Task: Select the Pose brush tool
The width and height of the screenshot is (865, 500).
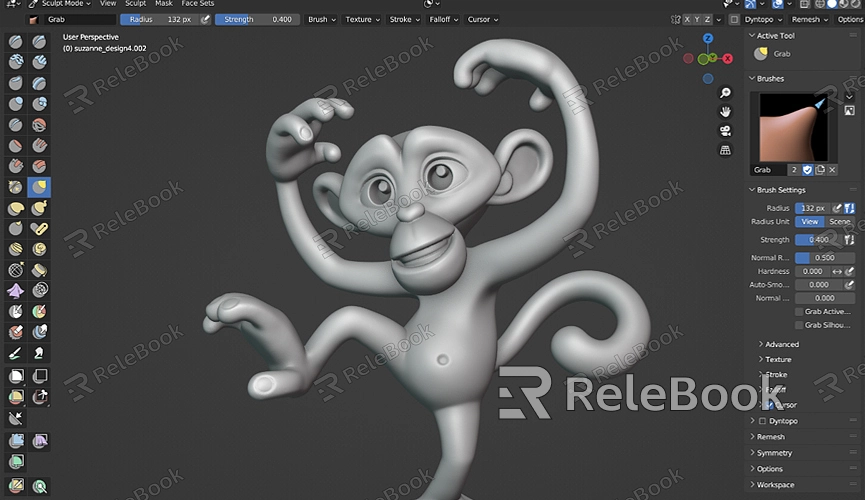Action: pos(39,228)
